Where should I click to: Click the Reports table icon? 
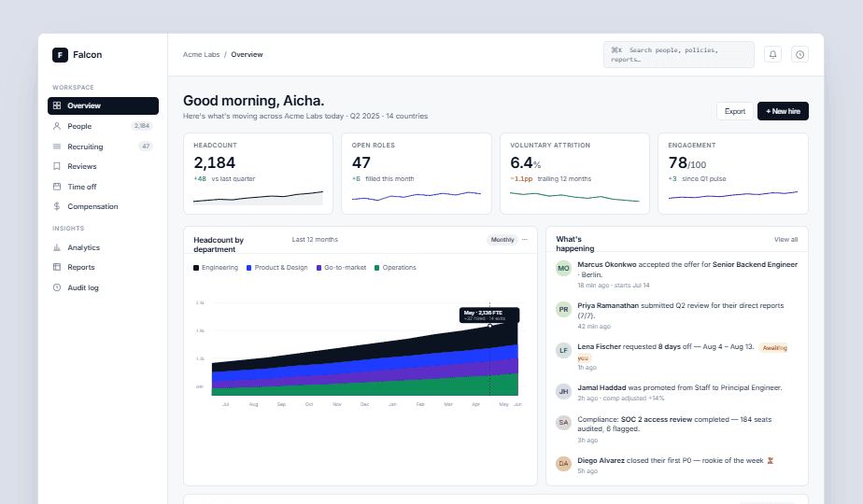tap(57, 267)
